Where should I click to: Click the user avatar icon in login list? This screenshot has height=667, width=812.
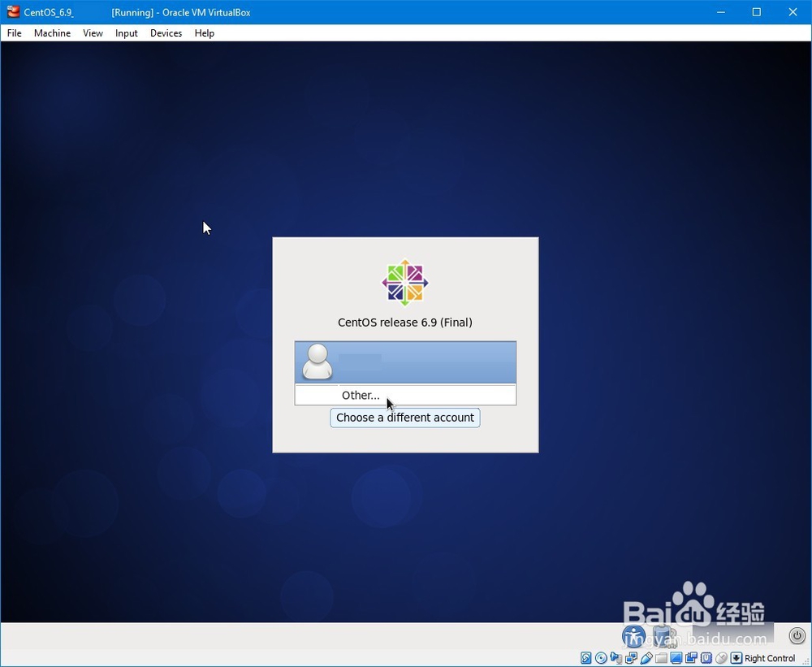point(317,362)
